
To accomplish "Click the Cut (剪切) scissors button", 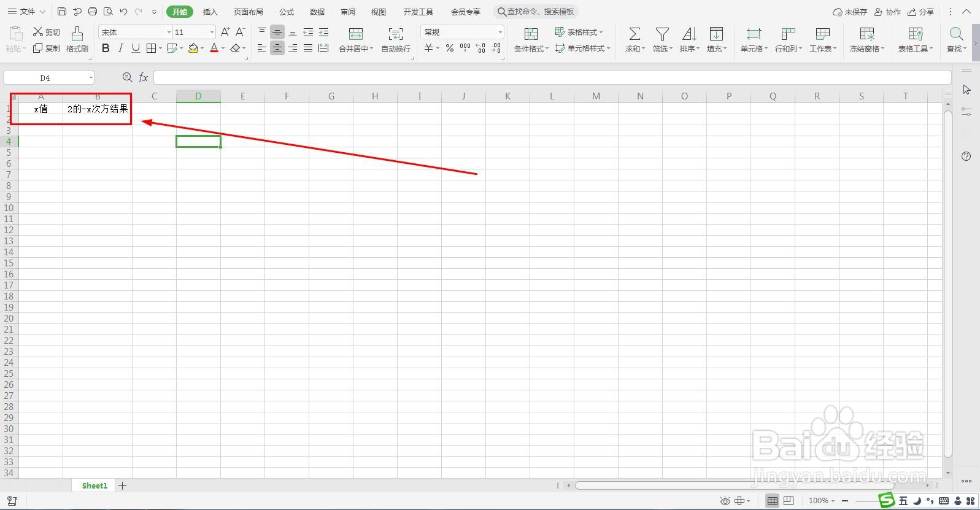I will pyautogui.click(x=47, y=32).
